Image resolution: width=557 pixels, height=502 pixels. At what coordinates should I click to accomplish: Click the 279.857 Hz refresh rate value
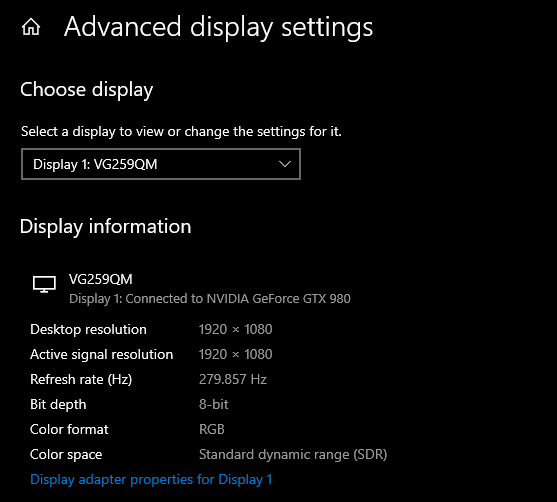[x=233, y=379]
